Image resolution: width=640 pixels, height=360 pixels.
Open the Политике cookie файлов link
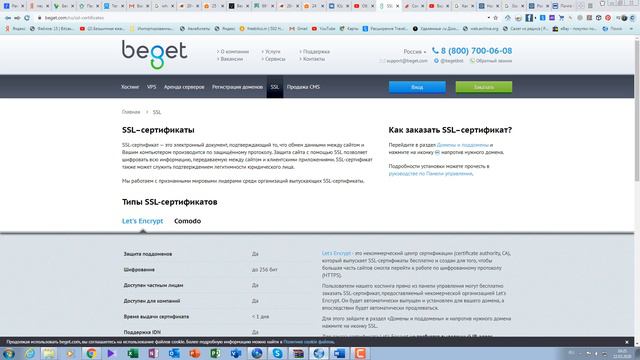pos(309,342)
